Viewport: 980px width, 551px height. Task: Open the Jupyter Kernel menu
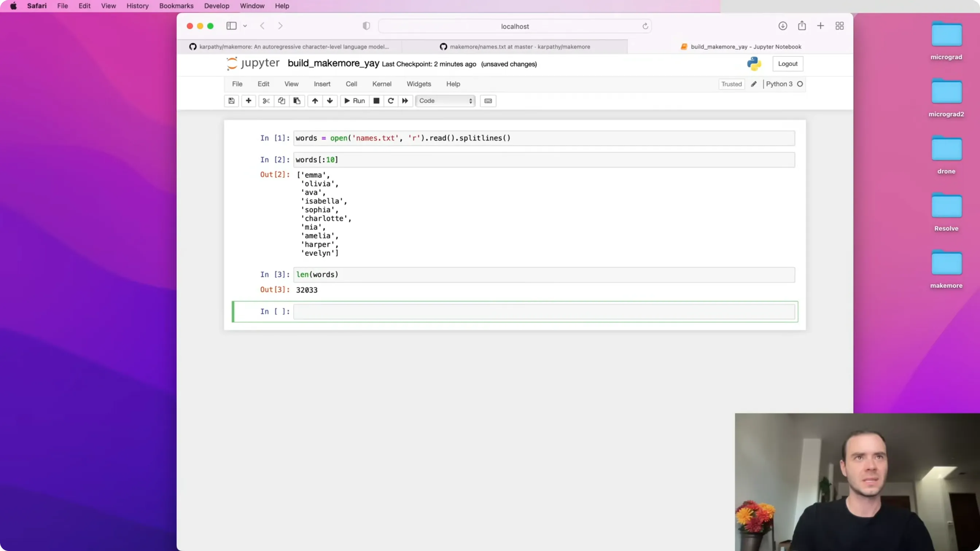pyautogui.click(x=382, y=84)
